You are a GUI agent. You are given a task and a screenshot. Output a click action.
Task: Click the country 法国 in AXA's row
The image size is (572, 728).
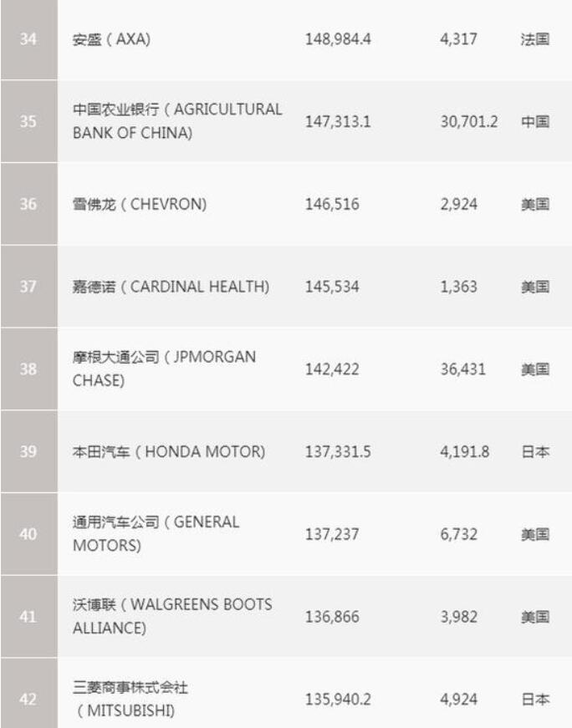535,39
